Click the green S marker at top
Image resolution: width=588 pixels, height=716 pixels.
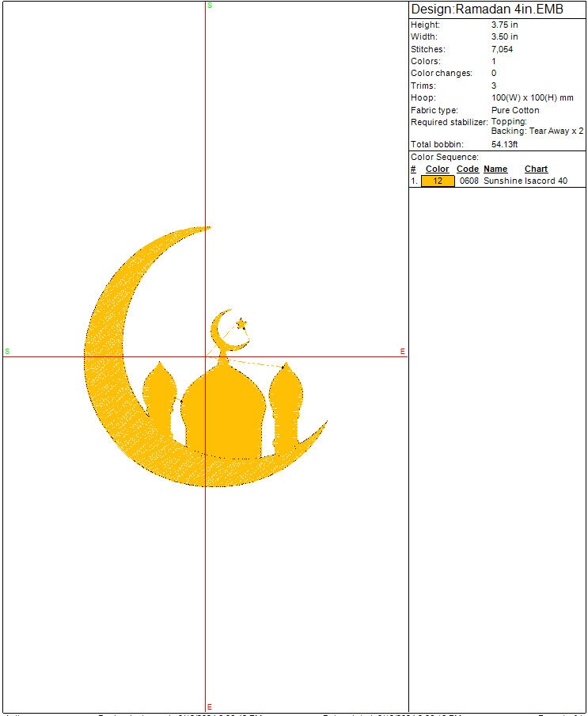[x=210, y=6]
